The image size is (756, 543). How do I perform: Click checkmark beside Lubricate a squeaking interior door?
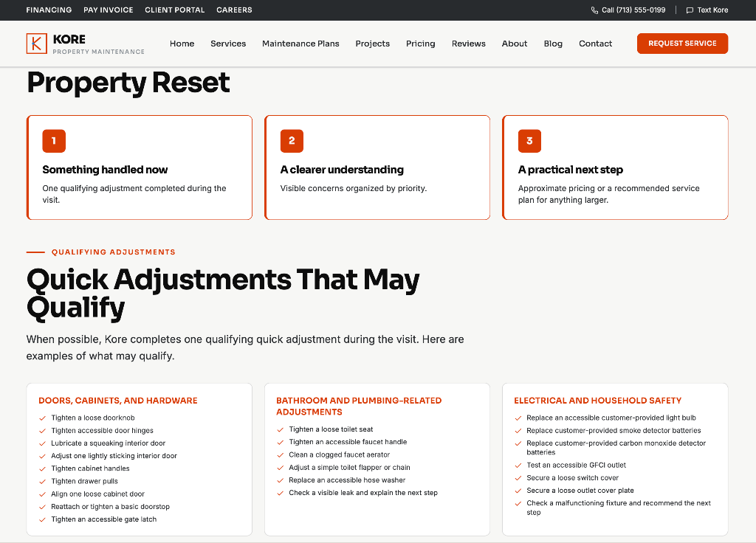pyautogui.click(x=42, y=443)
